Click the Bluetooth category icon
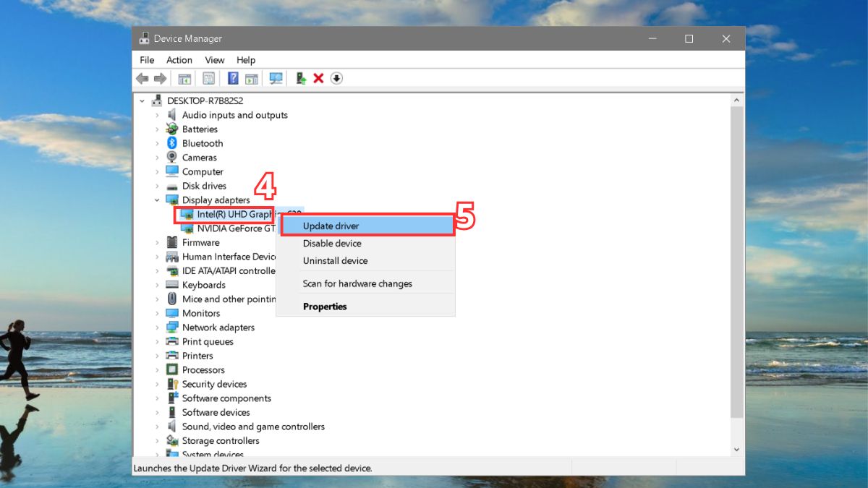The image size is (868, 488). (172, 143)
